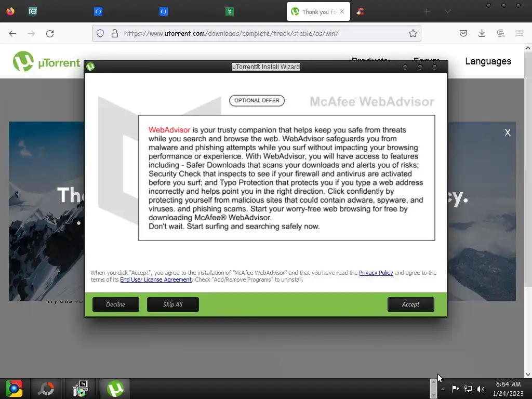Switch to the second blue-icon tab

click(164, 11)
